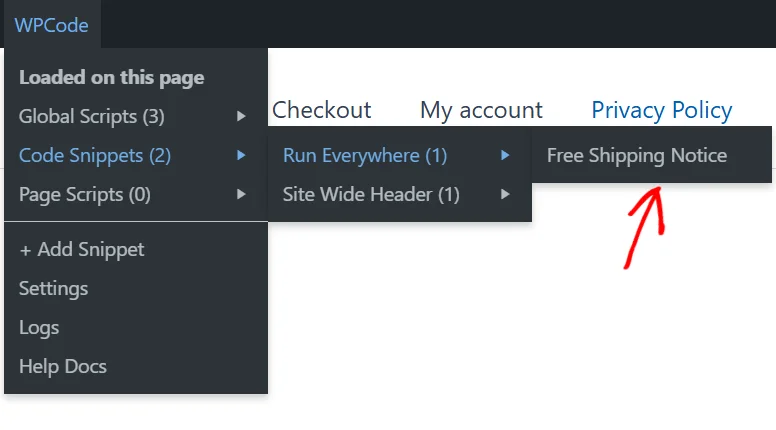Go to the Checkout page link
The image size is (776, 430).
click(322, 110)
